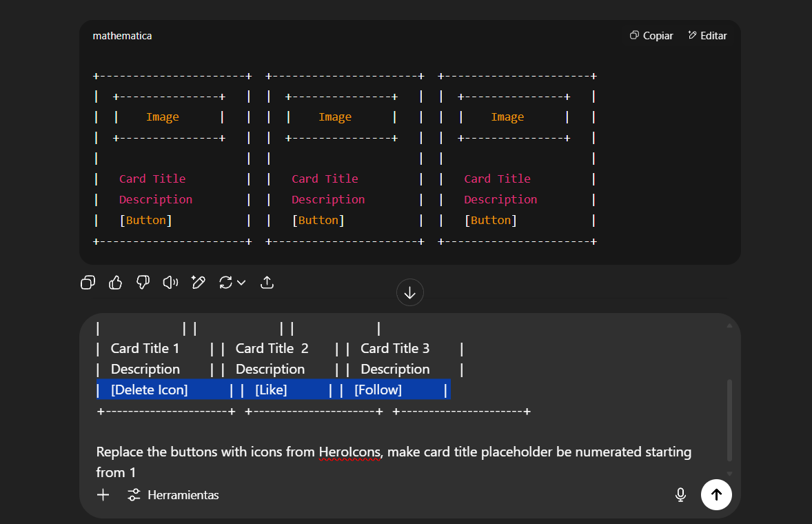Click the second card's 'Image' label in code
Screen dimensions: 812x524
335,117
